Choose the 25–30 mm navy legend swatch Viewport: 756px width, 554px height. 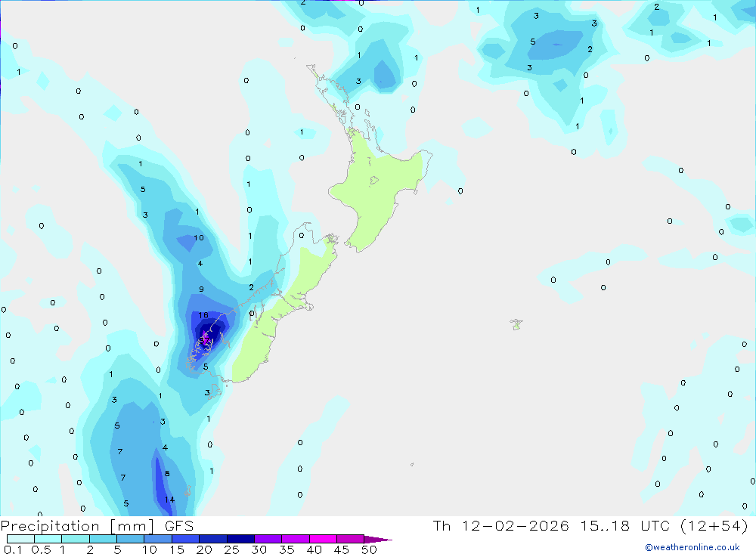[240, 539]
